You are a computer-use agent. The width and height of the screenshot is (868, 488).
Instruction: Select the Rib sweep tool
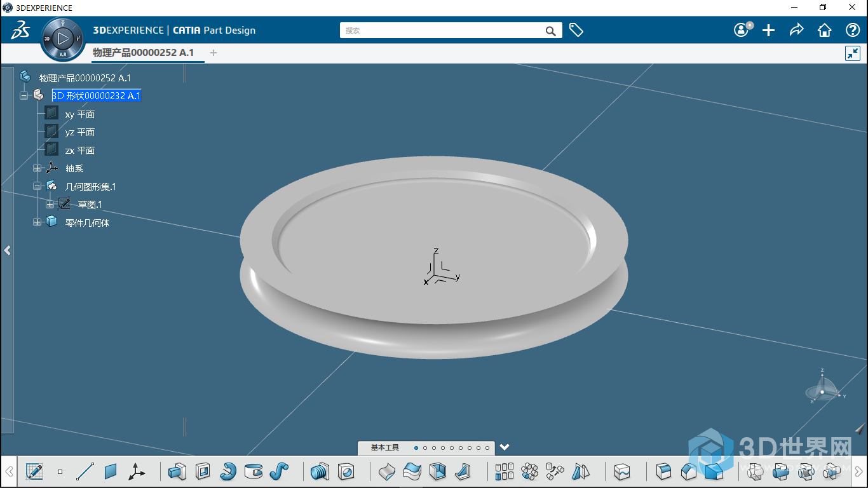point(279,471)
